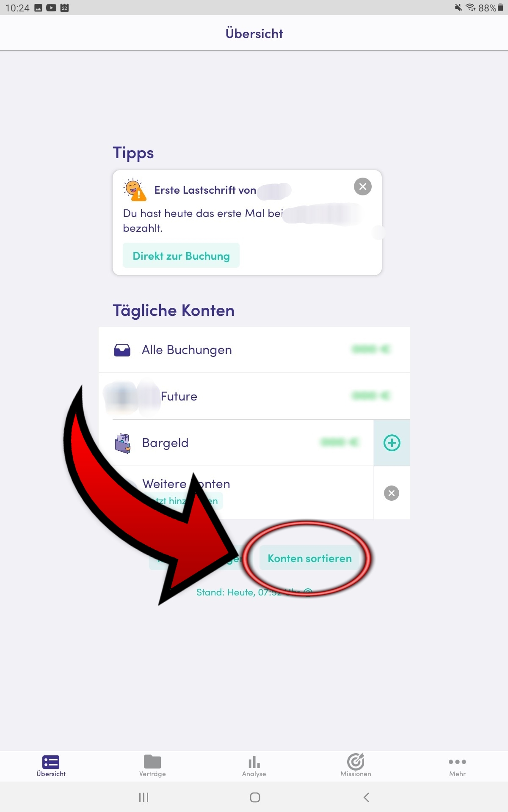Tap the Bargeld wallet icon
The image size is (508, 812).
coord(123,443)
